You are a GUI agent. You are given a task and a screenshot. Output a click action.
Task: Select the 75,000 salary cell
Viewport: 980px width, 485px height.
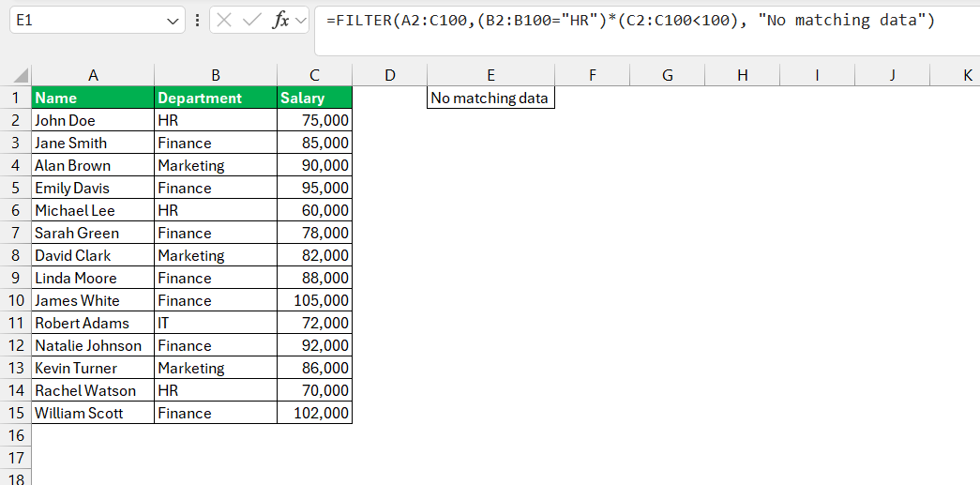314,120
